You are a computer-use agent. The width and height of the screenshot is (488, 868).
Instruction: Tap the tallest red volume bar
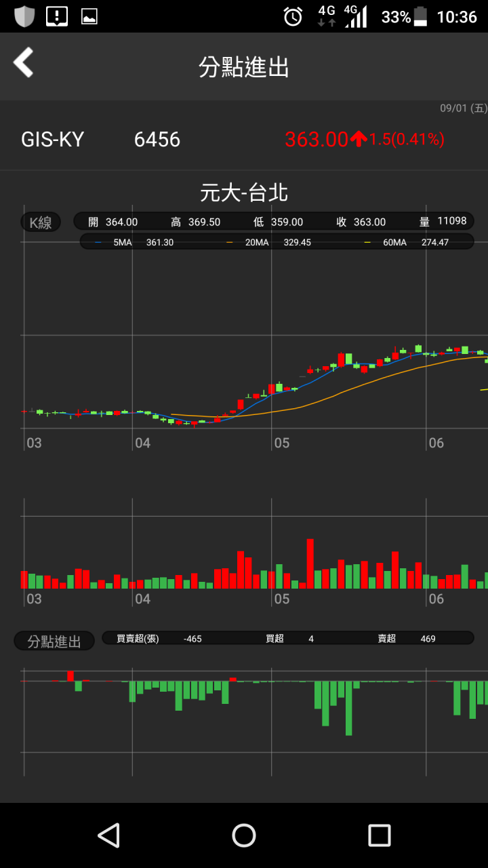coord(310,564)
